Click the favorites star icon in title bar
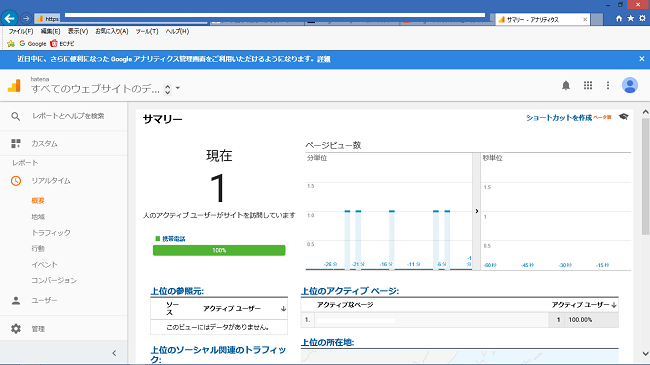650x365 pixels. point(631,18)
